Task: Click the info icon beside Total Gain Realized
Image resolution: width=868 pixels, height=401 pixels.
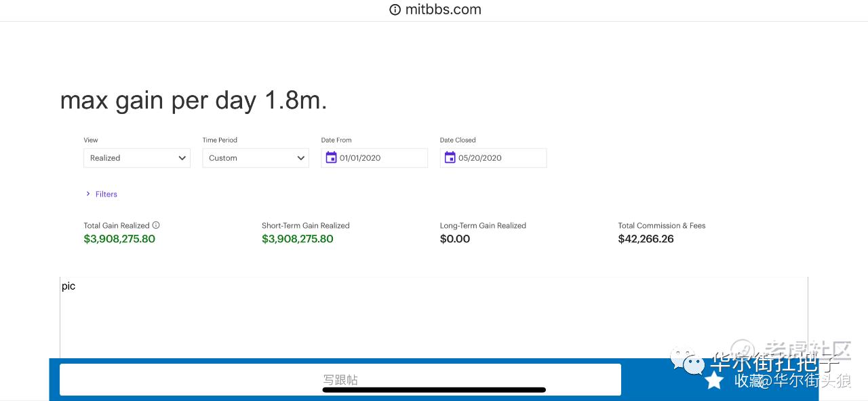Action: (x=156, y=225)
